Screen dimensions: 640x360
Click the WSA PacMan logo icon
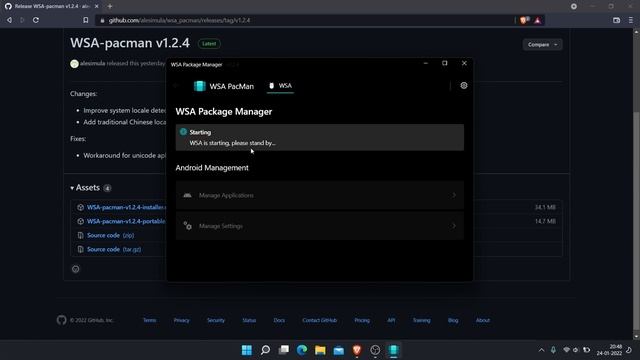(x=200, y=86)
